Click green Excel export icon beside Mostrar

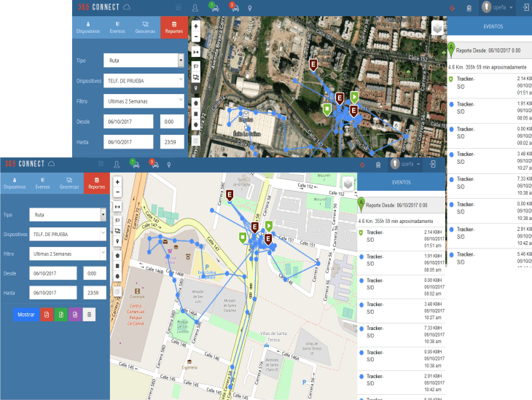click(61, 315)
